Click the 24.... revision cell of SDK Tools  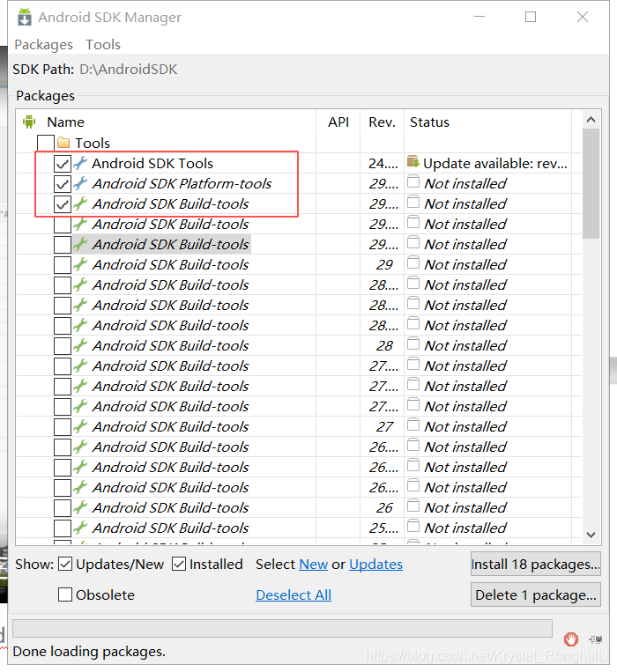(383, 163)
